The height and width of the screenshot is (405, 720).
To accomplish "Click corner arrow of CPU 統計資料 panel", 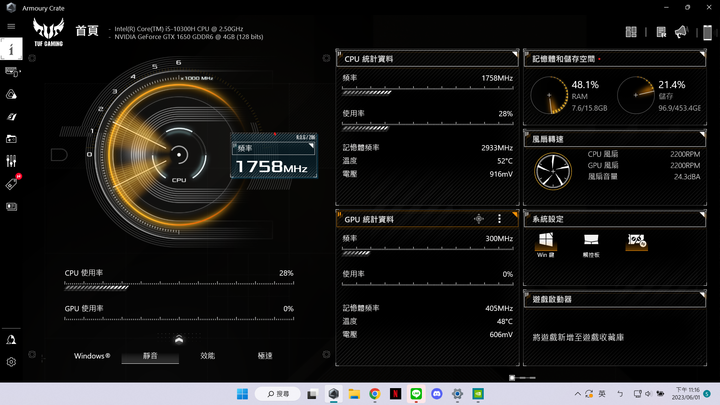I will [515, 54].
